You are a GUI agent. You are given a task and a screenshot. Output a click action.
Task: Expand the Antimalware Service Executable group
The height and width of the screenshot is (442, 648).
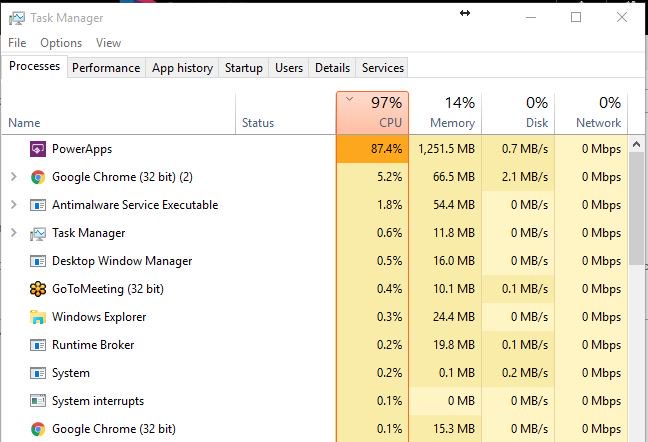pyautogui.click(x=14, y=204)
